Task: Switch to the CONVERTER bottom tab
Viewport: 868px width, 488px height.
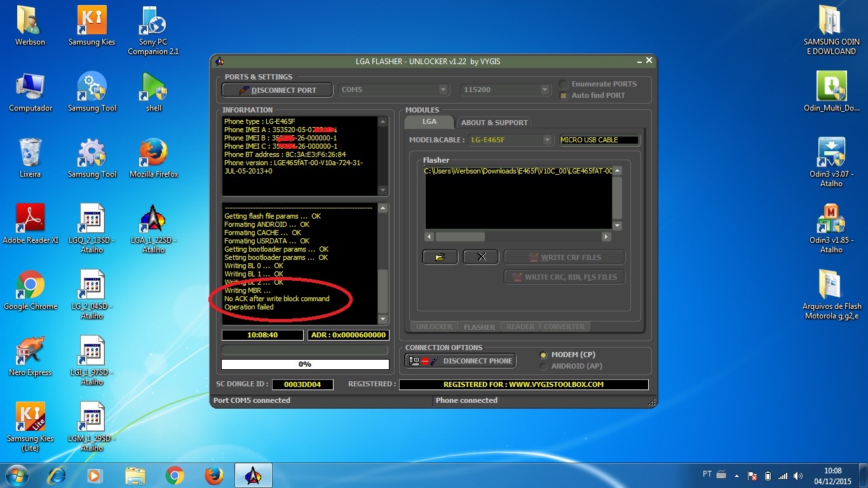Action: click(564, 327)
